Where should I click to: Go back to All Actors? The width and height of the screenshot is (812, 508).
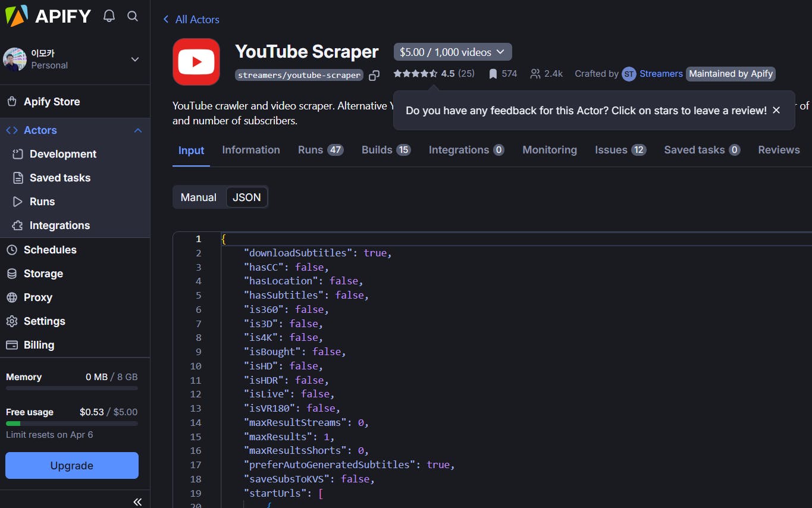click(x=197, y=20)
